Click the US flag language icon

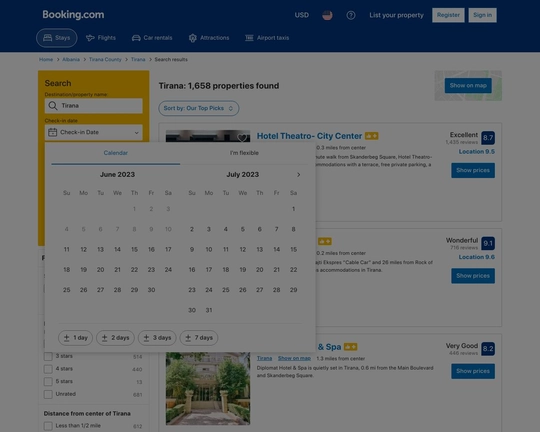(327, 15)
